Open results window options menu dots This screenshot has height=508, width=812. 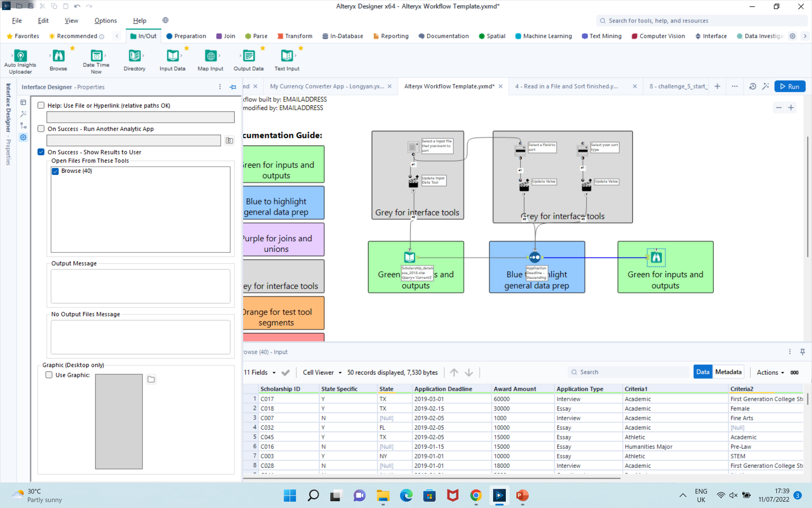coord(790,352)
